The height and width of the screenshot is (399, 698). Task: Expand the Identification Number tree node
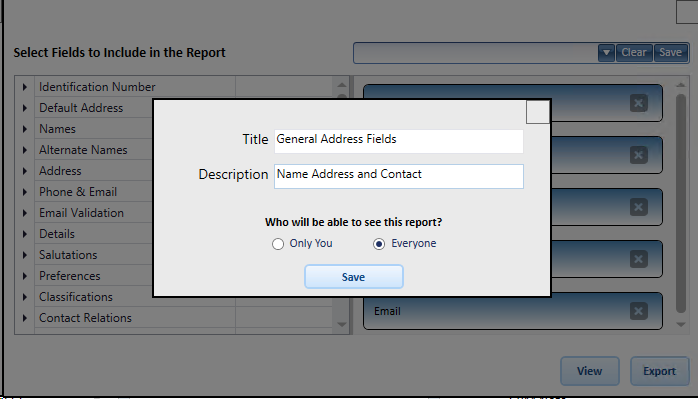25,87
